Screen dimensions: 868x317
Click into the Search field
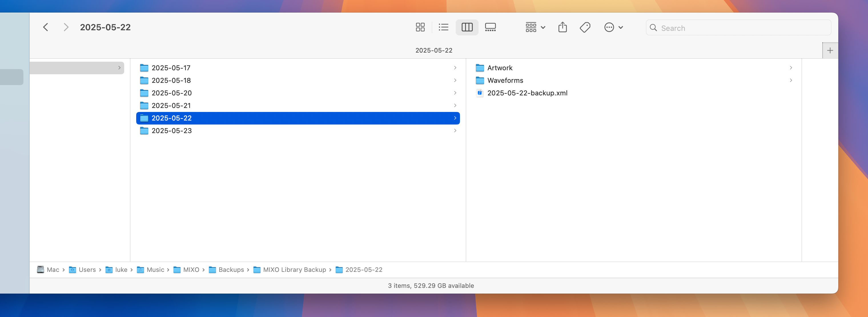point(738,28)
